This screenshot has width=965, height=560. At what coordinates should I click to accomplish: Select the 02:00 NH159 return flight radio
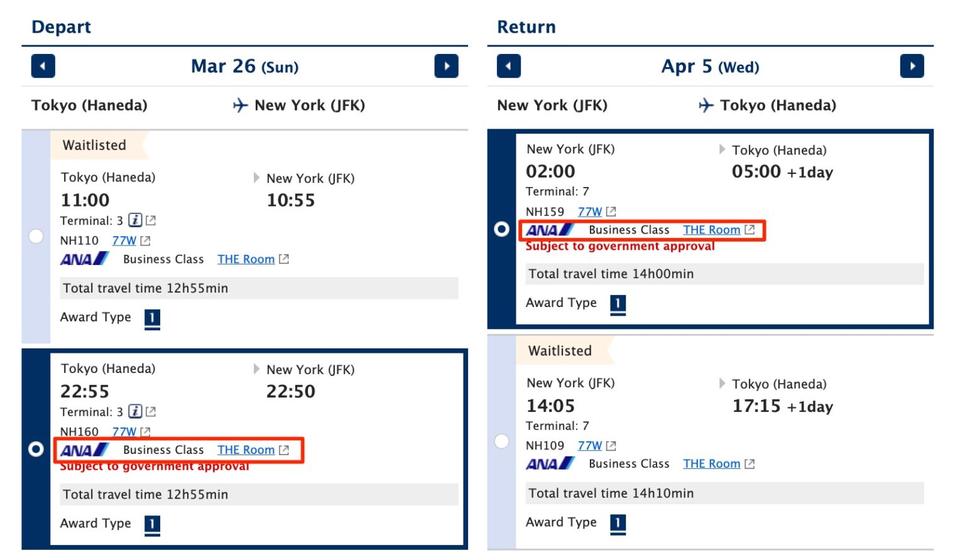(502, 230)
